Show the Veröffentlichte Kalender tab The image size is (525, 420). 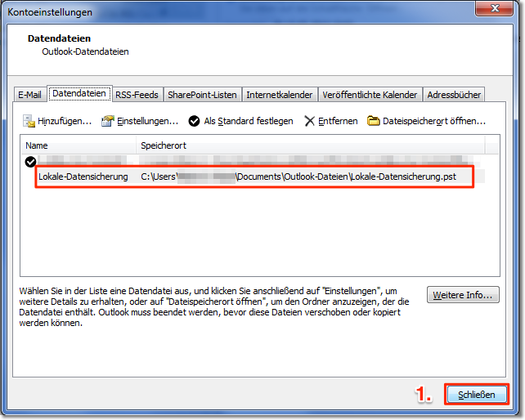(370, 95)
